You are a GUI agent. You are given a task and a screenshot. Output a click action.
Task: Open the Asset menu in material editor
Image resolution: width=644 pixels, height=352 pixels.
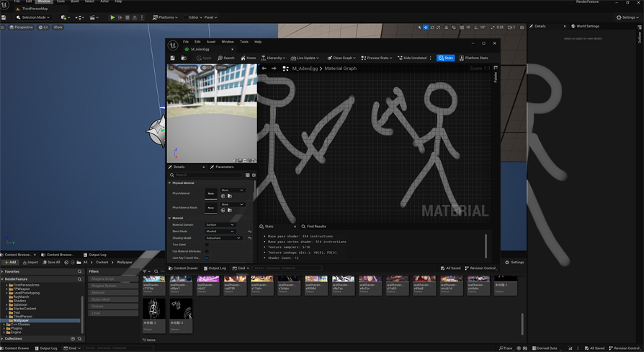pyautogui.click(x=211, y=42)
